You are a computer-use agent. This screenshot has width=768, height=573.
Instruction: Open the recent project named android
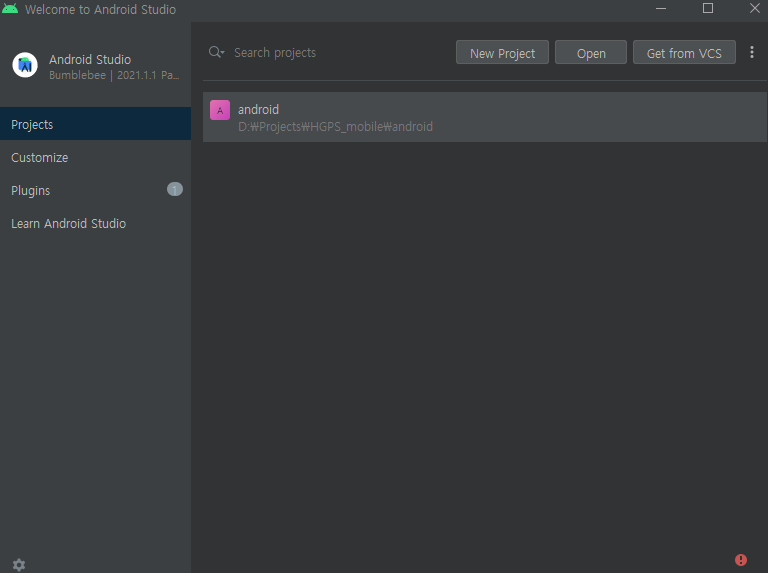[x=485, y=117]
